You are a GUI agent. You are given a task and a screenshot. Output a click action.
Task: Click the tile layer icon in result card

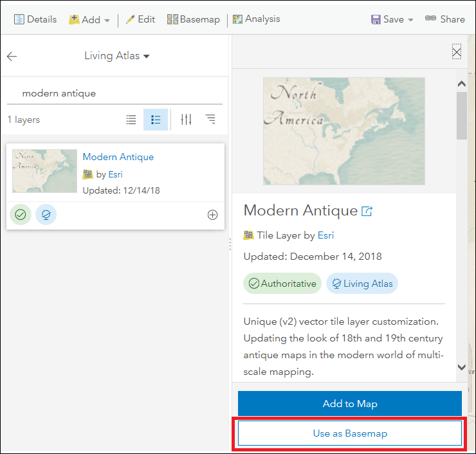[x=87, y=174]
